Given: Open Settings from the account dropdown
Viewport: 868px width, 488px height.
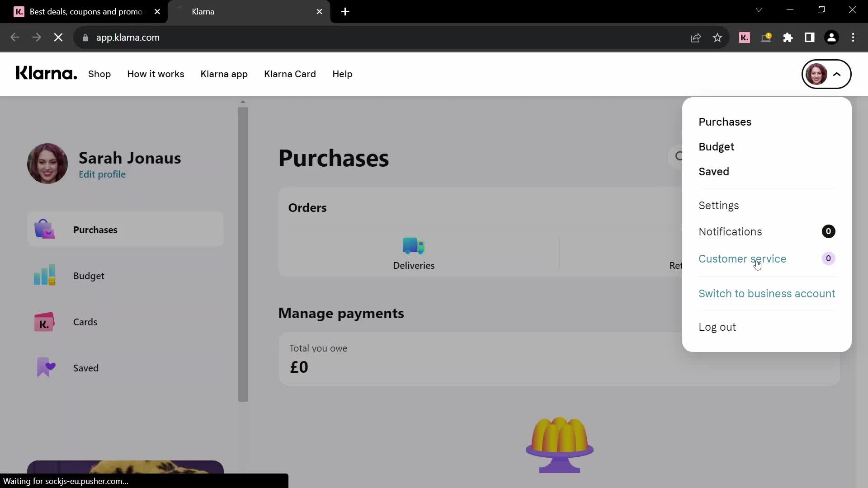Looking at the screenshot, I should coord(718,206).
